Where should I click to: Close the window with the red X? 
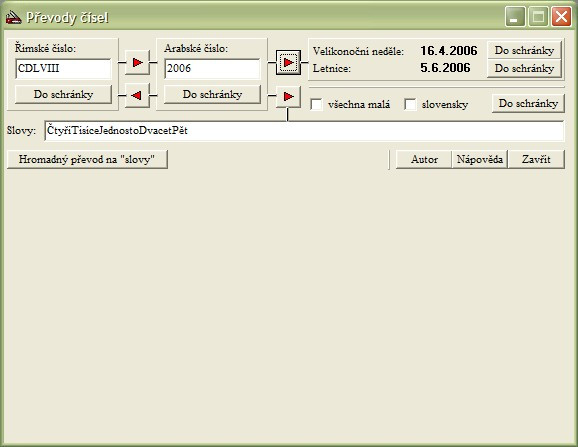pyautogui.click(x=561, y=17)
